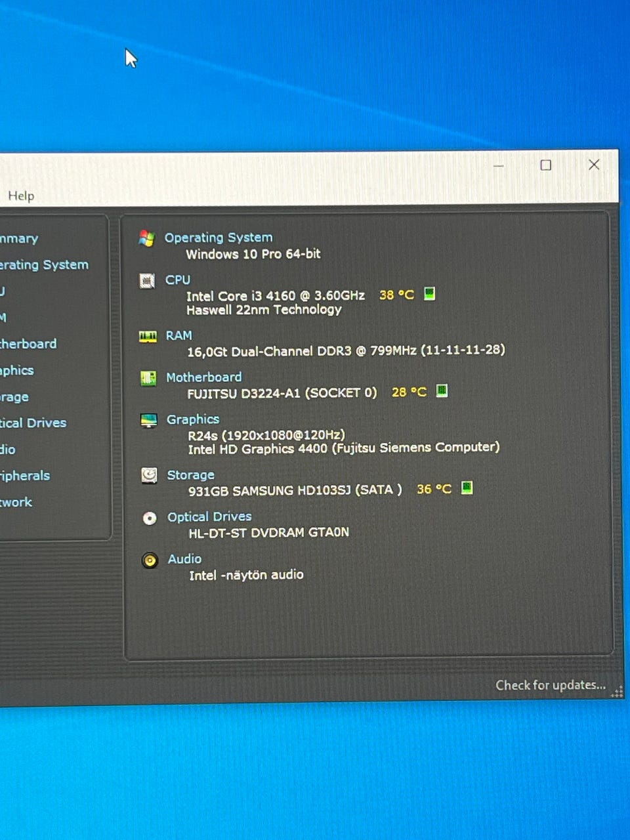
Task: Click the Optical Drives disc icon
Action: coord(150,518)
